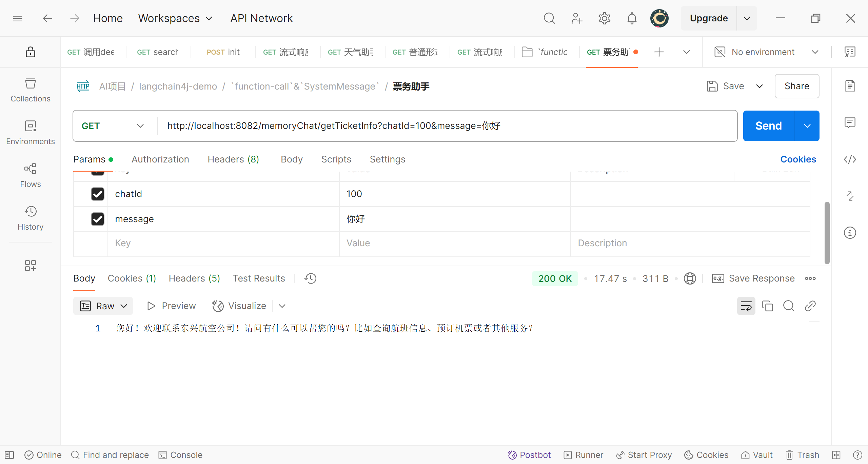Click the params table vertical scrollbar
Image resolution: width=868 pixels, height=464 pixels.
[827, 233]
